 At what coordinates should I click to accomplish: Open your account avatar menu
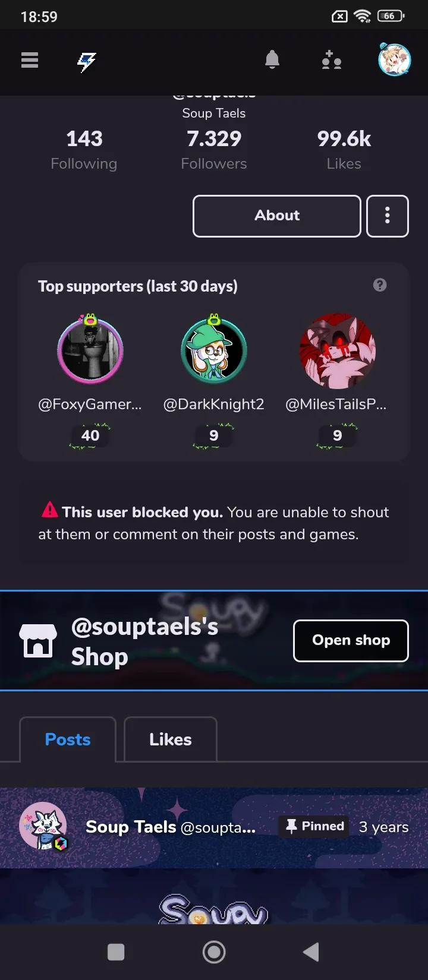click(395, 59)
